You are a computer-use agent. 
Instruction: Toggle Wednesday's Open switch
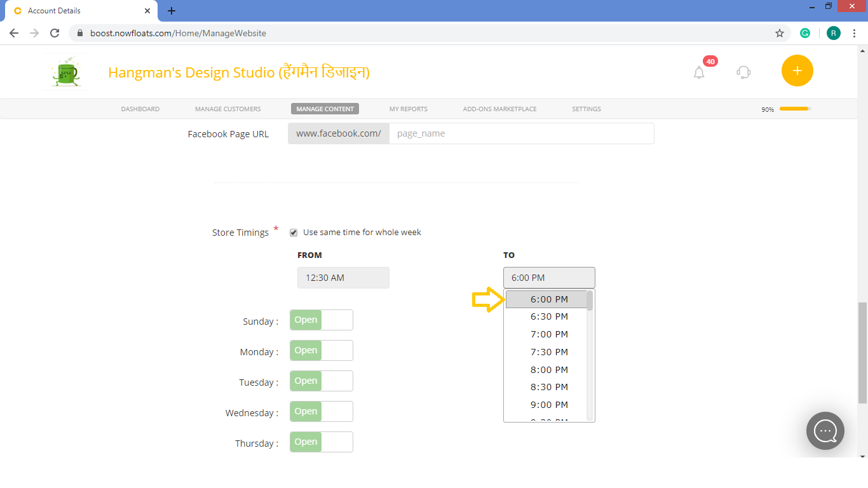point(321,411)
